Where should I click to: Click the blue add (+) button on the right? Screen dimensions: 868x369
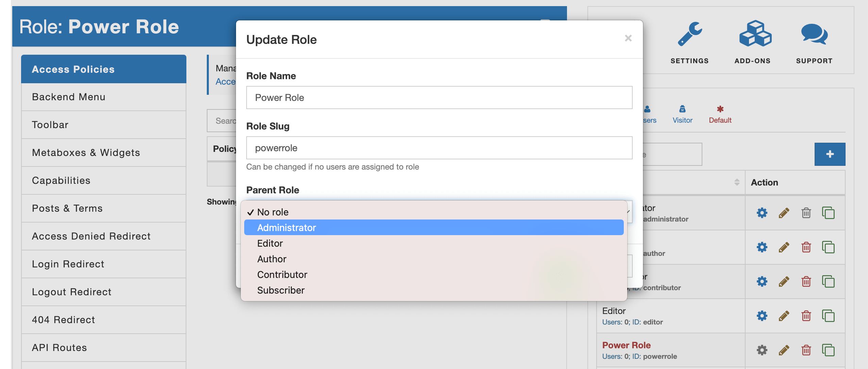click(829, 154)
